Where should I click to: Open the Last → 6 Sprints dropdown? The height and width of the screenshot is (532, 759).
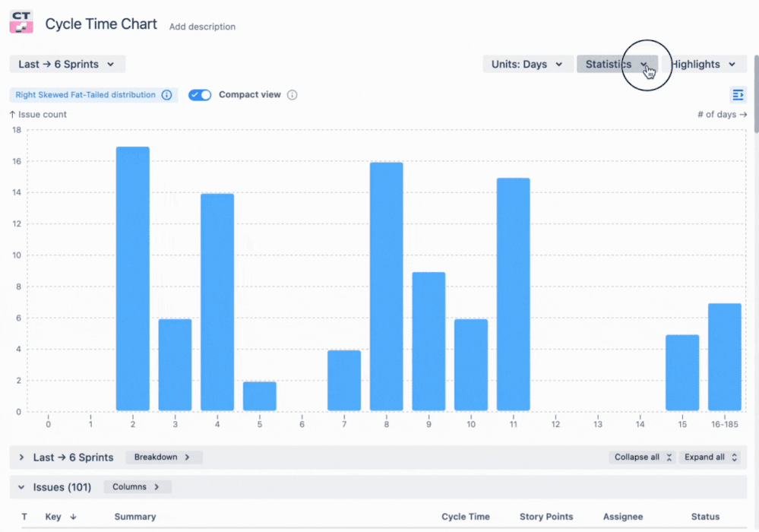click(x=67, y=64)
